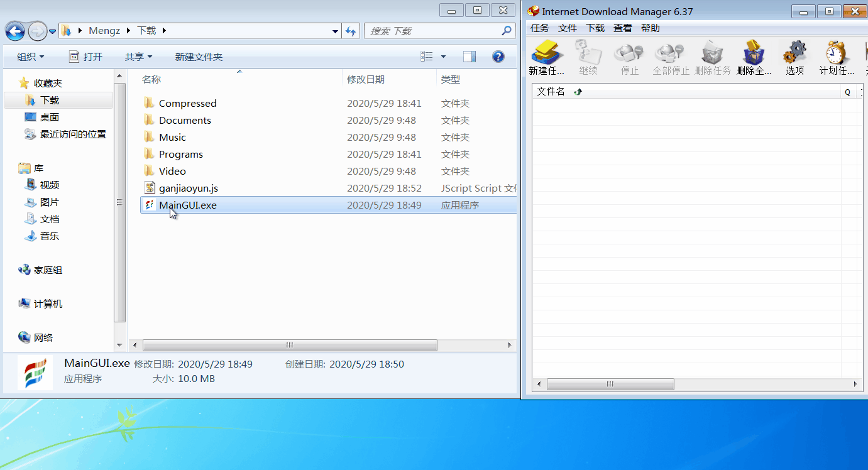868x470 pixels.
Task: Select the MainGUI.exe file
Action: (x=187, y=205)
